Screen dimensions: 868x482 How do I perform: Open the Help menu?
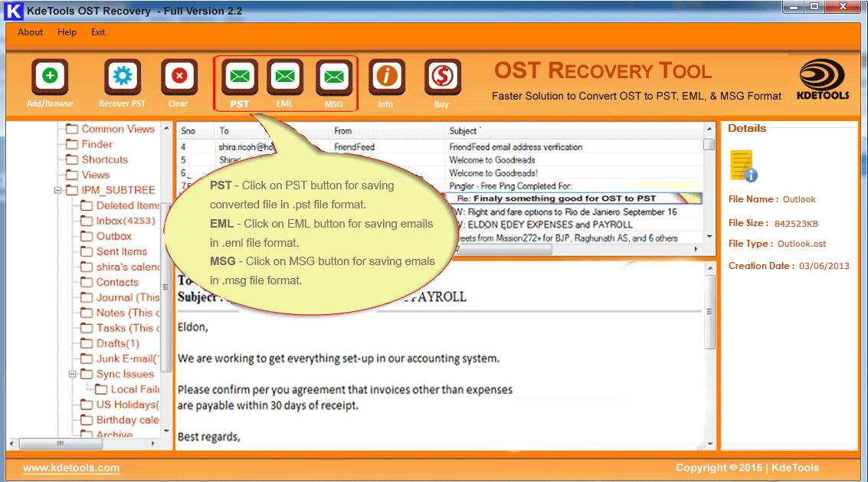67,32
